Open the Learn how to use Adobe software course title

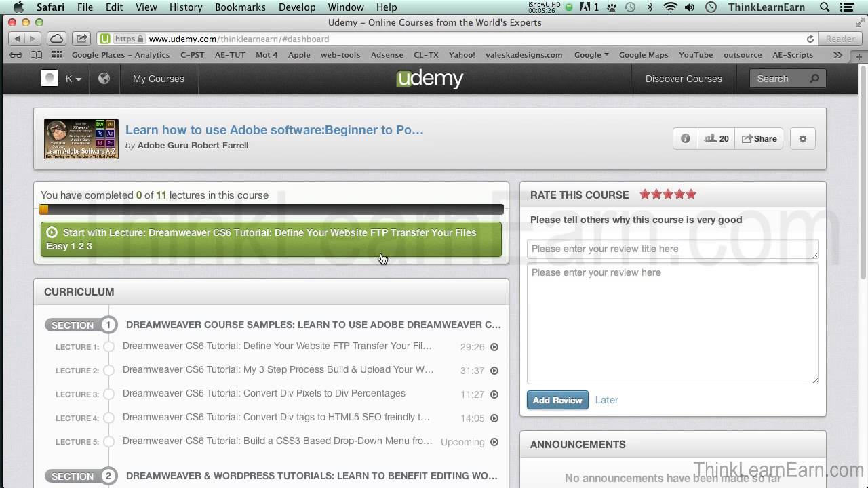pos(274,130)
